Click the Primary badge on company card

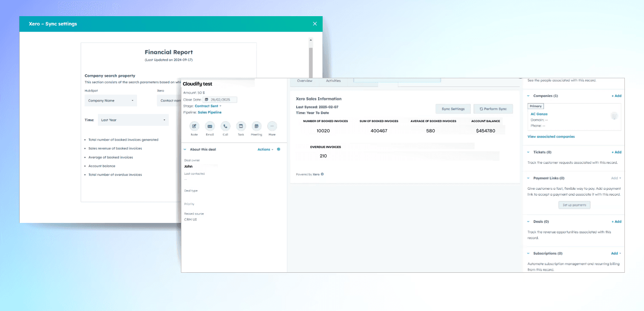point(535,106)
